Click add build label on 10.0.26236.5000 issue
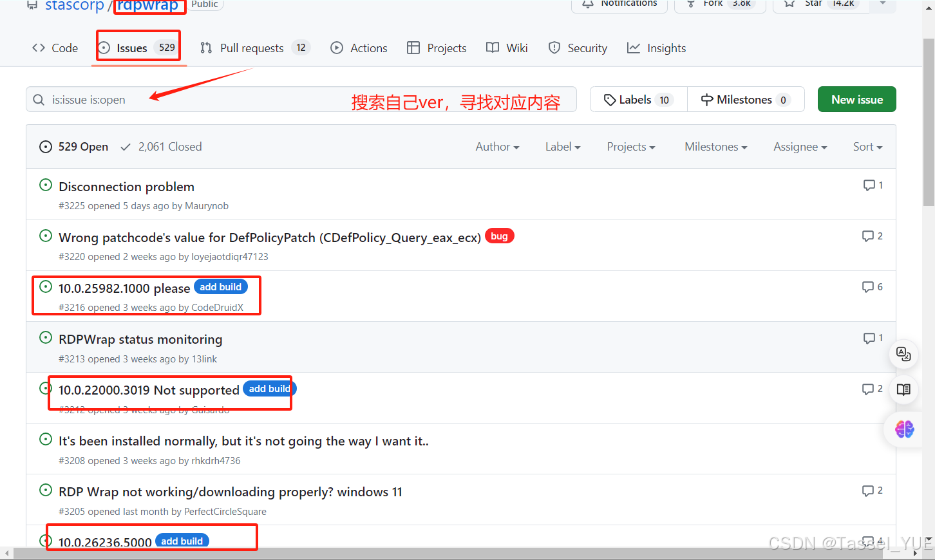 [x=182, y=541]
